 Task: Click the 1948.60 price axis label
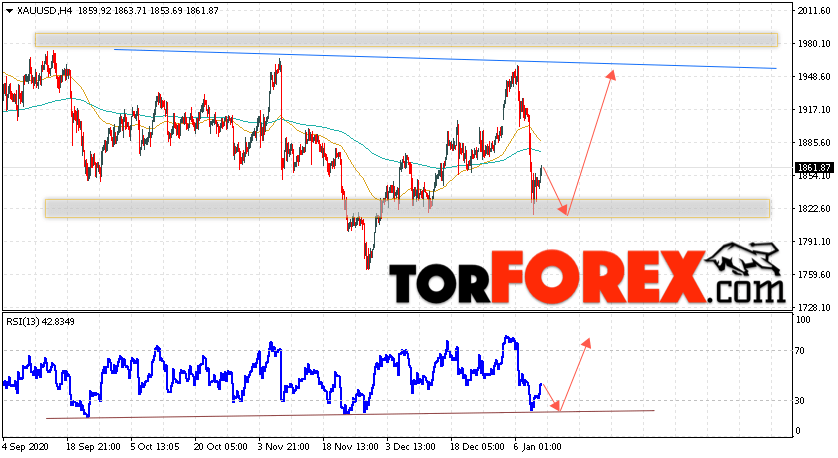tap(814, 77)
